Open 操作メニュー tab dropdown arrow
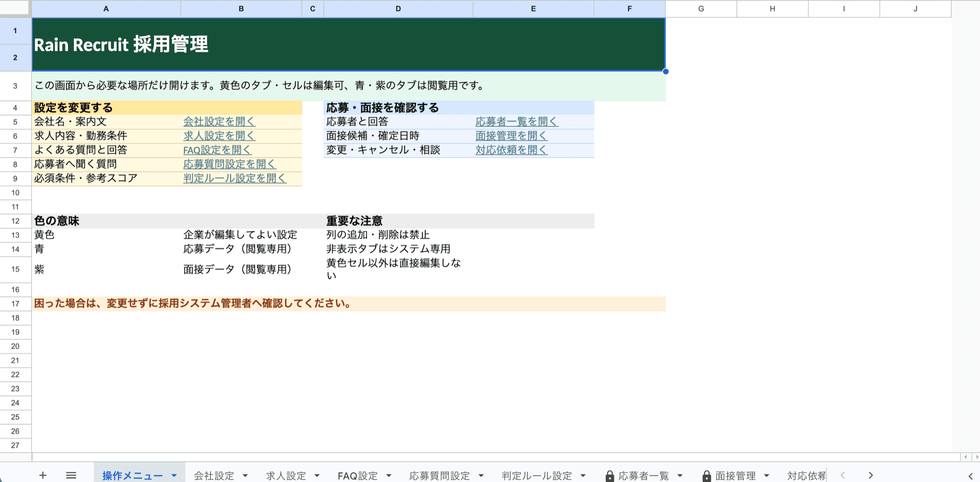980x482 pixels. point(174,476)
